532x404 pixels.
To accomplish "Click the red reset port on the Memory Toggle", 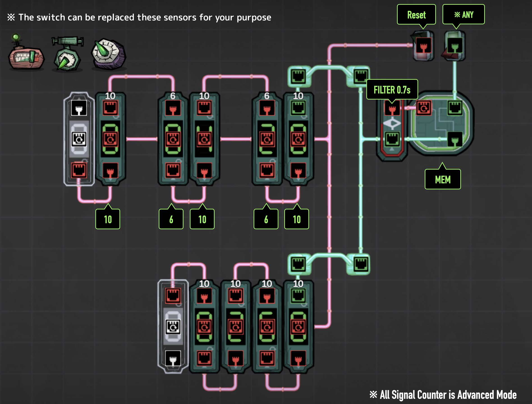I will click(x=424, y=108).
